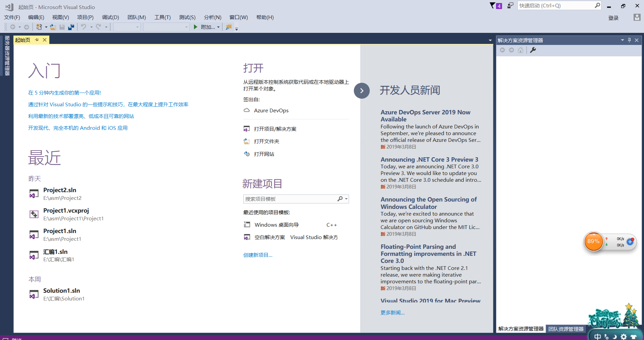The height and width of the screenshot is (340, 644).
Task: Close the 起始页 tab
Action: pyautogui.click(x=45, y=40)
